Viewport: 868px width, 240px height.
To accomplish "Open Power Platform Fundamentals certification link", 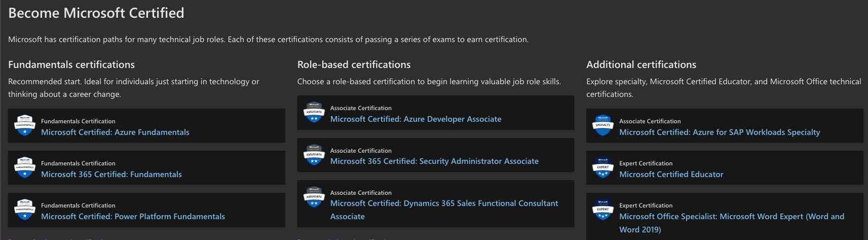I will [133, 216].
